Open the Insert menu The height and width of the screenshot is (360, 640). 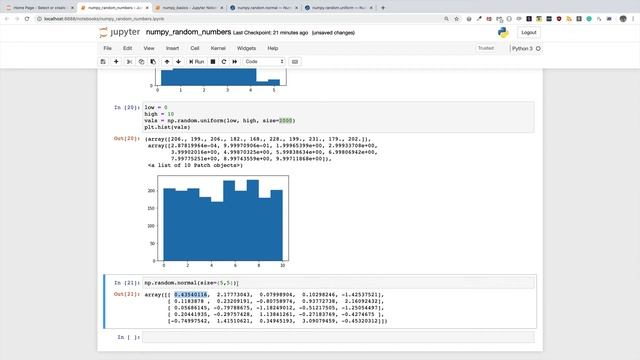(x=172, y=48)
